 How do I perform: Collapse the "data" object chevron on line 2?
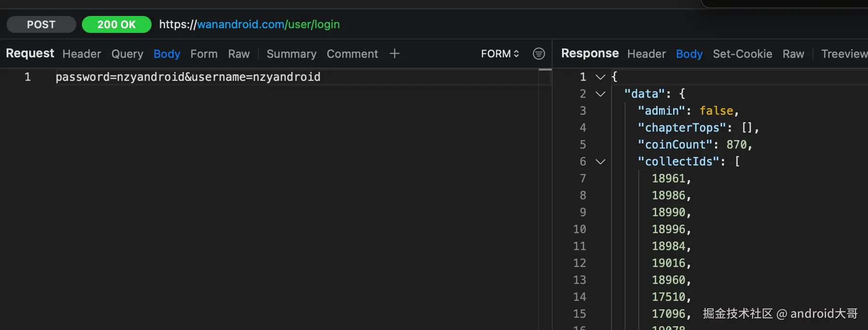tap(600, 94)
